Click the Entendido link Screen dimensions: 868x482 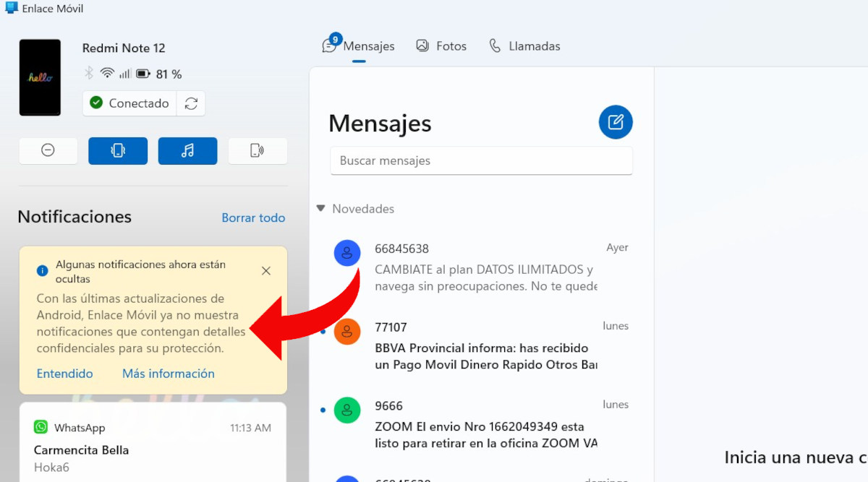coord(64,374)
